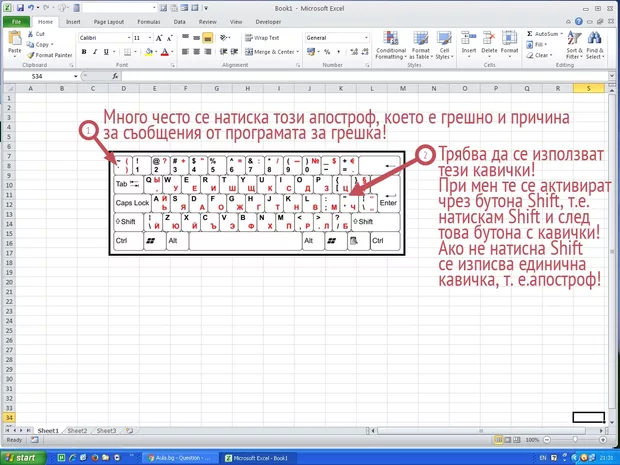Activate the Format Painter

pyautogui.click(x=50, y=55)
